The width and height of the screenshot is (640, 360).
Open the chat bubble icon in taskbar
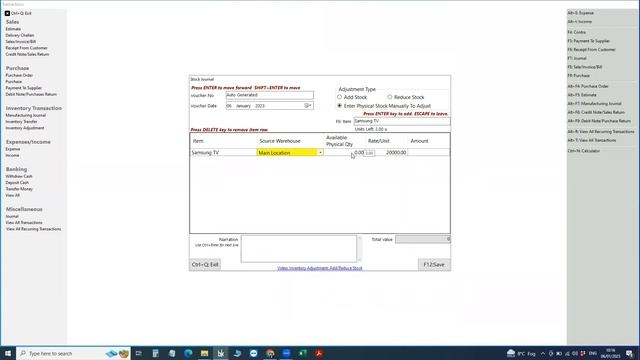[x=253, y=353]
